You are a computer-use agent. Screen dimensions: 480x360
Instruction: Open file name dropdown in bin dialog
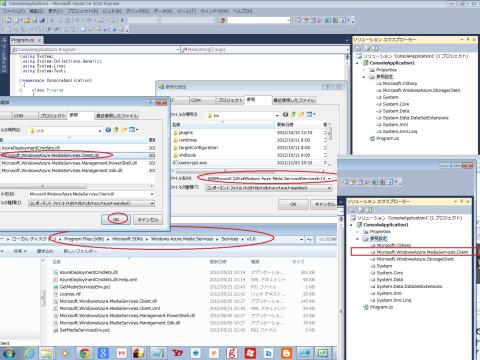coord(330,178)
